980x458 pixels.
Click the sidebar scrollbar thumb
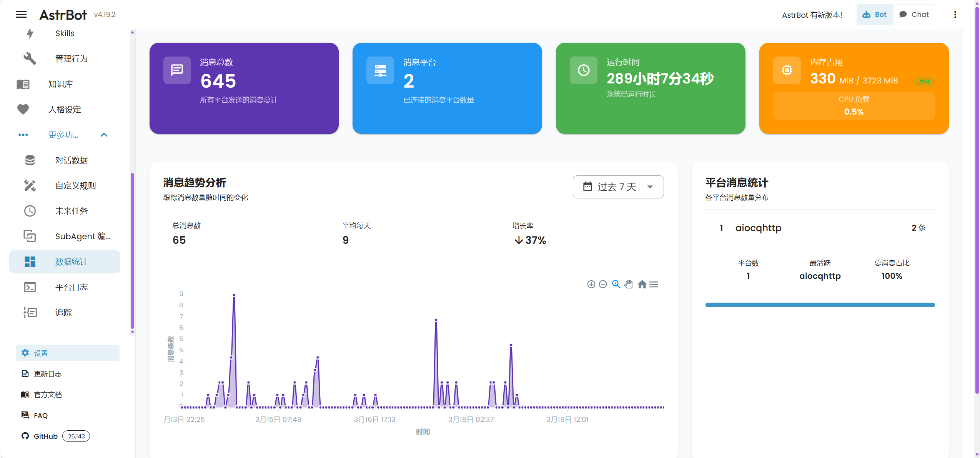tap(132, 251)
